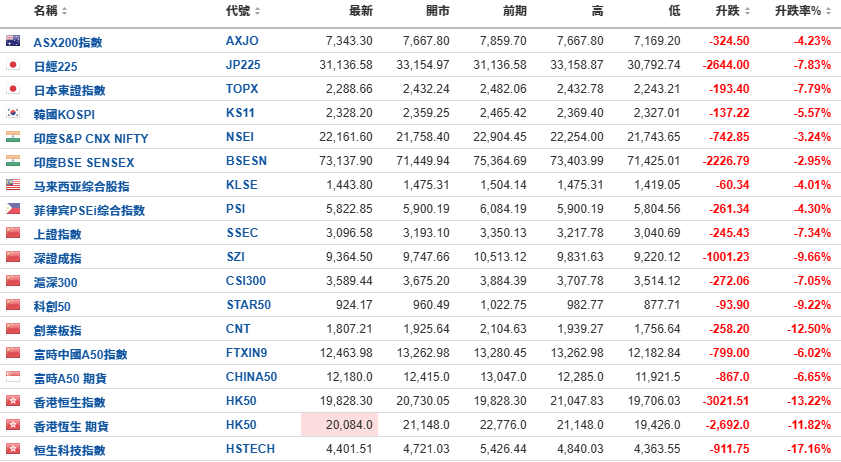Click the Singapore flag beside 富時A50 期貨
841x462 pixels.
pos(13,377)
